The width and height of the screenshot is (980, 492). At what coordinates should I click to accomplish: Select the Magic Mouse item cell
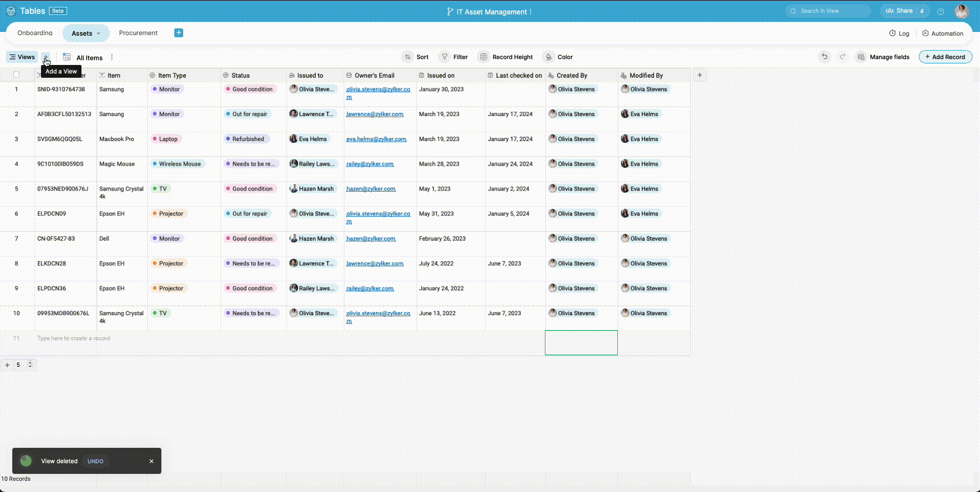point(122,169)
